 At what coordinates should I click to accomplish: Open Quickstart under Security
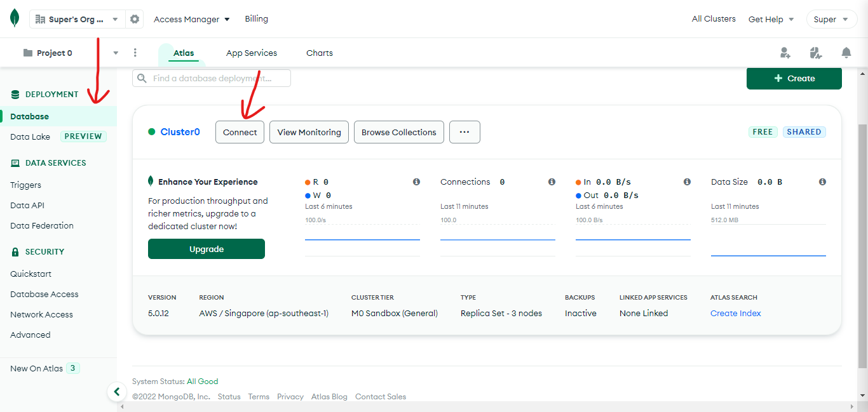(31, 274)
